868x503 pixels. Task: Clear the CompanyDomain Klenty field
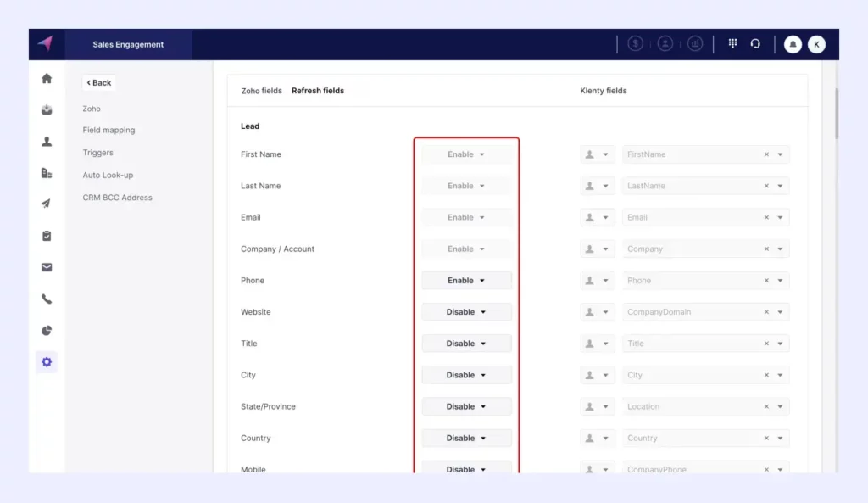(766, 312)
